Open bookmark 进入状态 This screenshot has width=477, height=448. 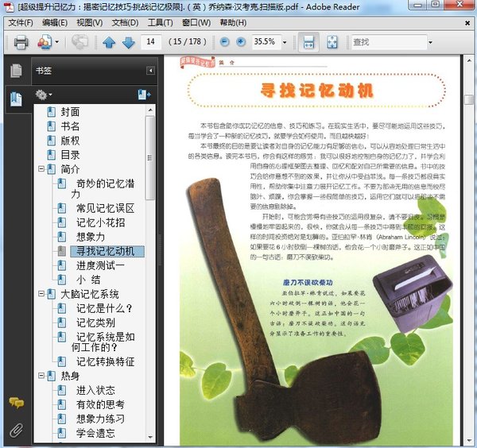point(95,390)
